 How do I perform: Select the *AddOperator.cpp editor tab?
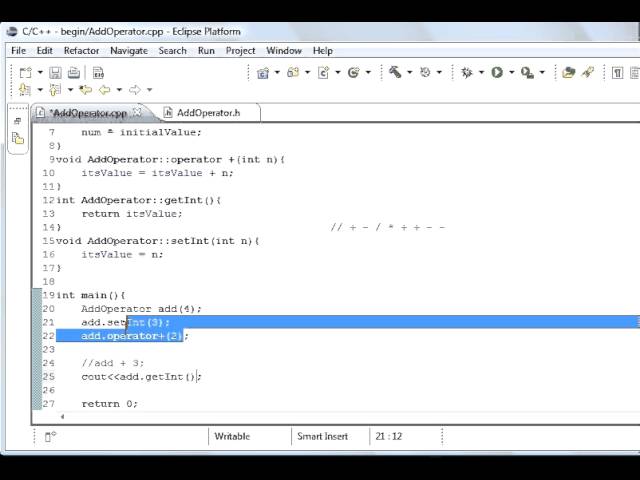88,113
